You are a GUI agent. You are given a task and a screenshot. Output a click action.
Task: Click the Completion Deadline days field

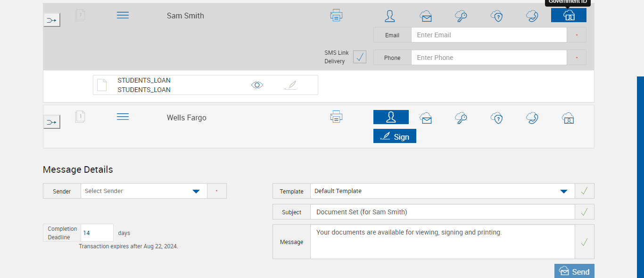point(97,233)
